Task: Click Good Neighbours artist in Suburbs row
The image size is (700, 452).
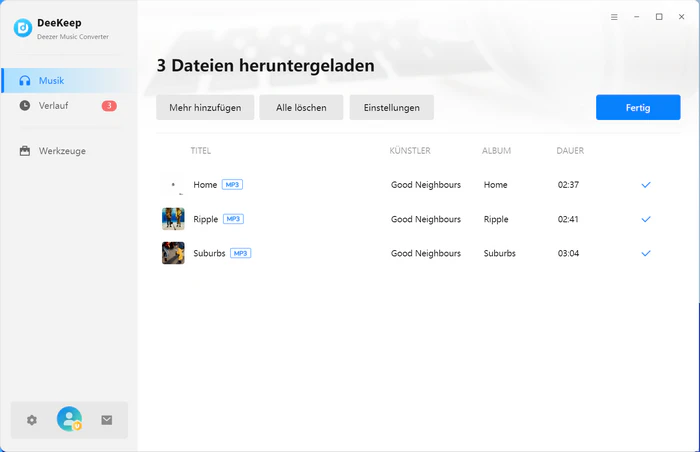Action: click(x=426, y=253)
